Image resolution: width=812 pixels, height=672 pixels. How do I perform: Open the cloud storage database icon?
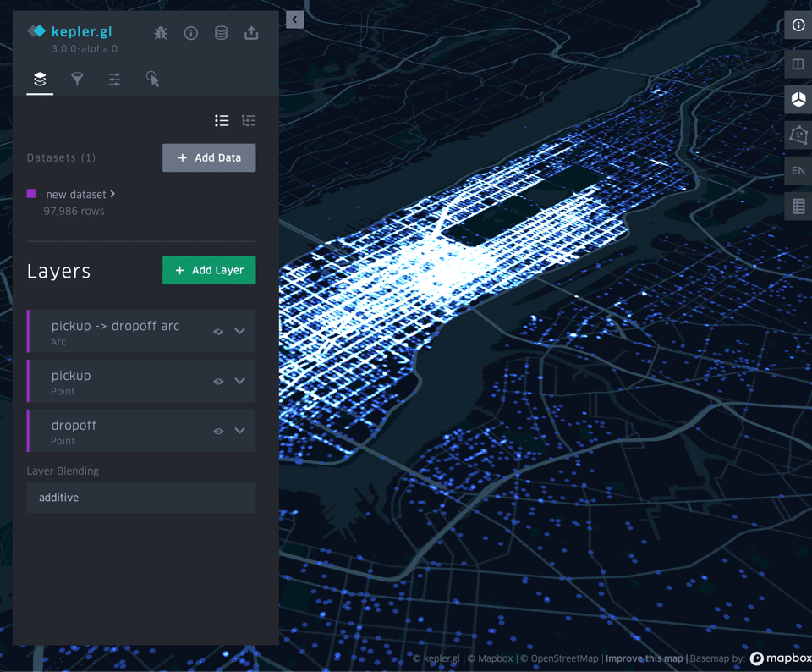click(x=221, y=33)
